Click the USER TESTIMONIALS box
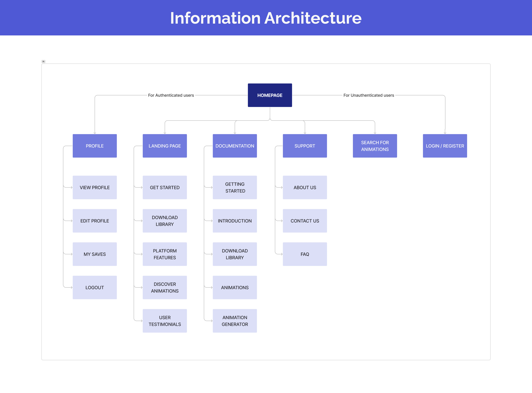Screen dimensions: 532x393 [x=165, y=321]
